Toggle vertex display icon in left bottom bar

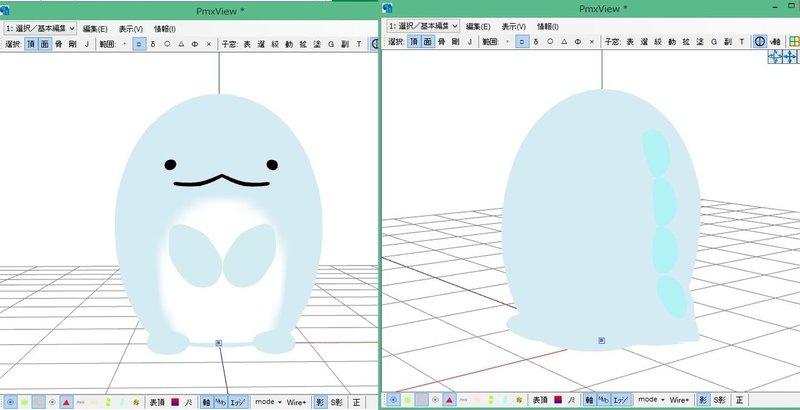10,402
